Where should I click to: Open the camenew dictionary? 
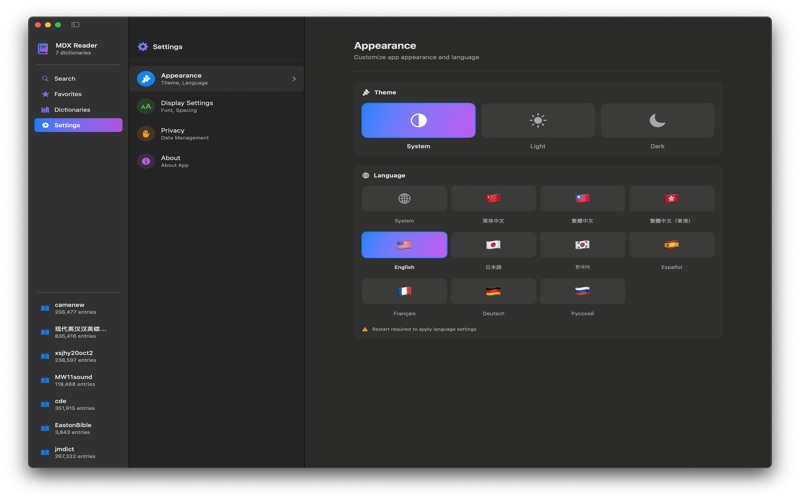(x=78, y=308)
